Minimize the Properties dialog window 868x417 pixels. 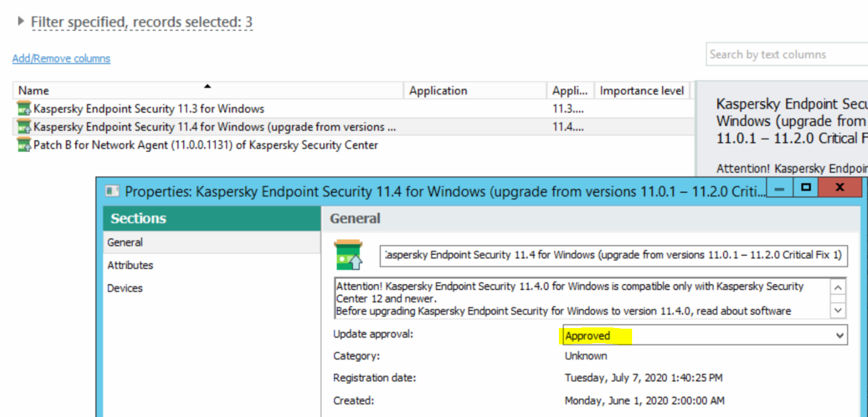[780, 187]
